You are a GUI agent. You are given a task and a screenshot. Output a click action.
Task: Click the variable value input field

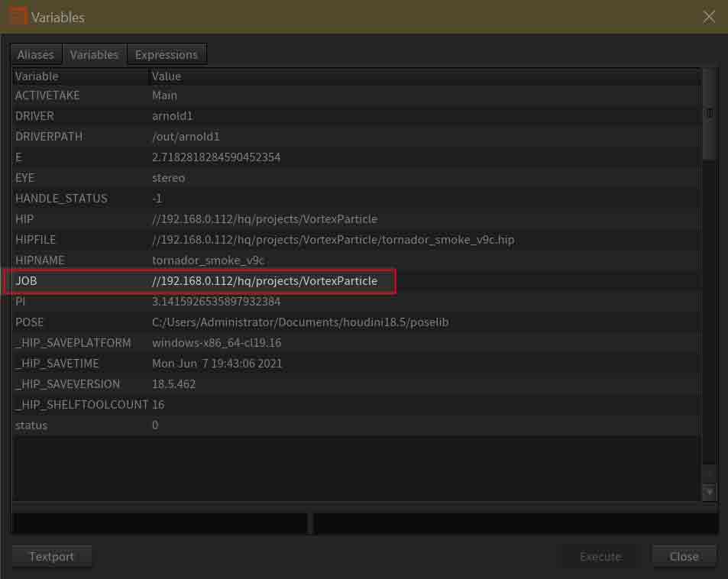coord(516,523)
